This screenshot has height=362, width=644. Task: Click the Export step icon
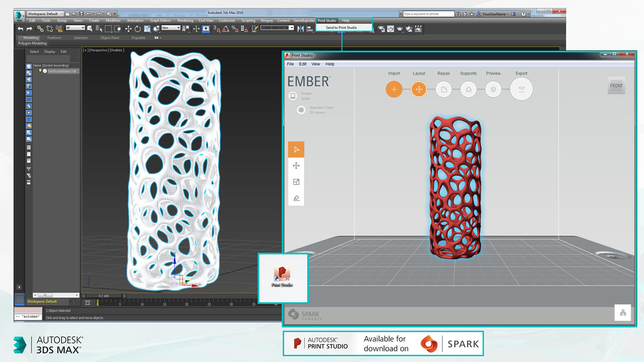click(x=521, y=89)
